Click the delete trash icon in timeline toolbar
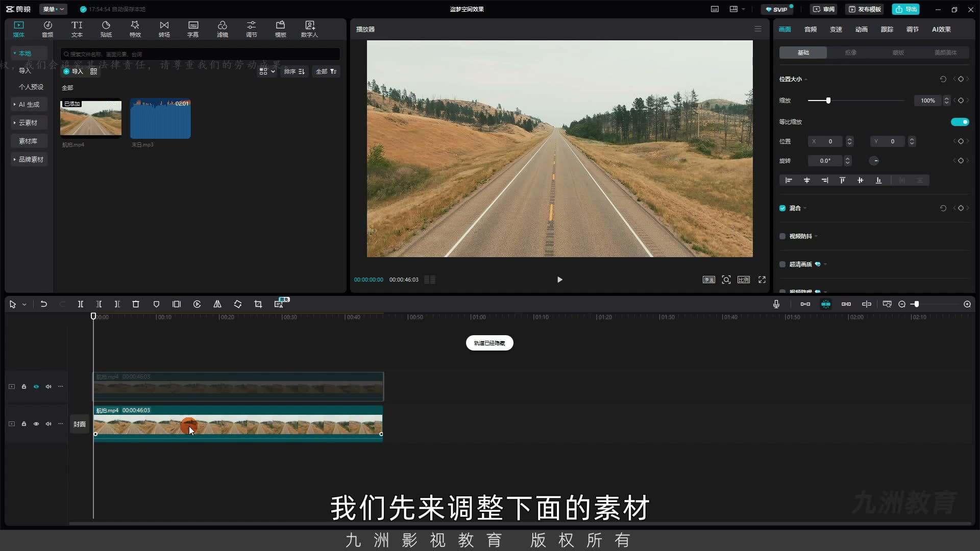The width and height of the screenshot is (980, 551). [x=136, y=304]
